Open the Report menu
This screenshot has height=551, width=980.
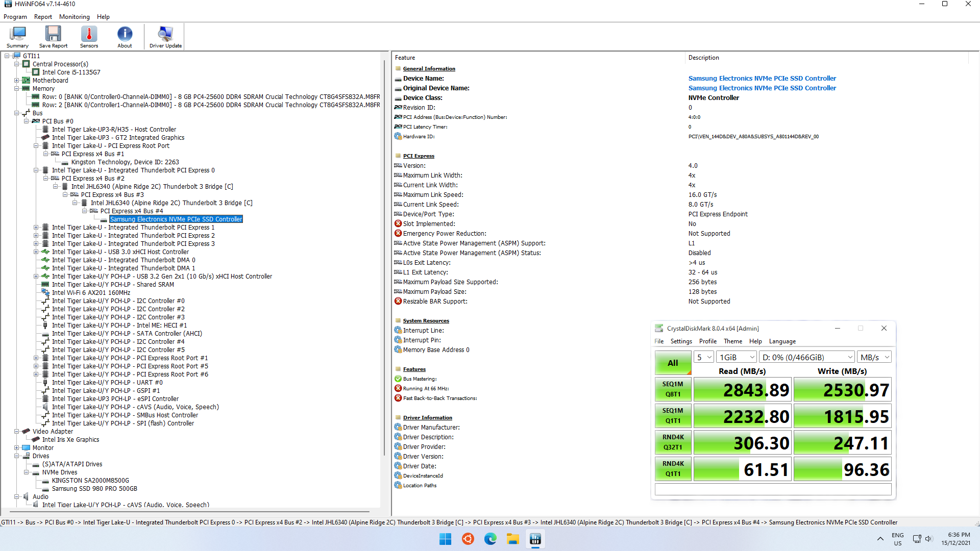(43, 17)
